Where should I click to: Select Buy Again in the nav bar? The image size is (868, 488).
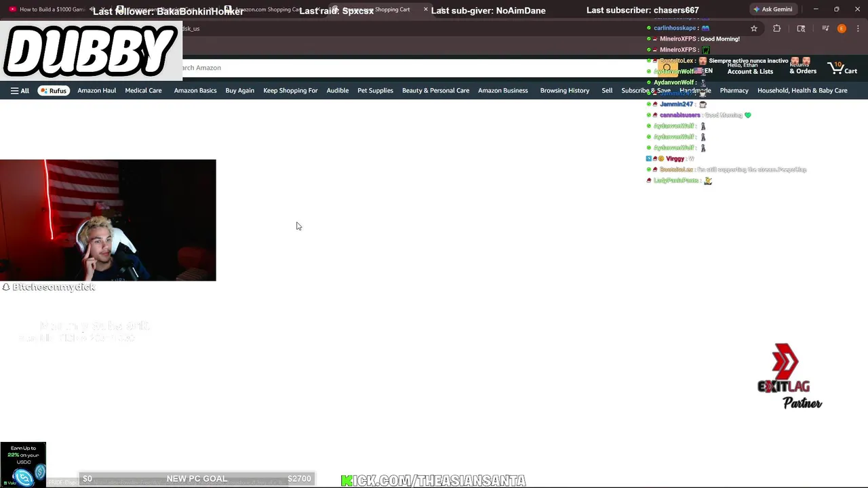(x=239, y=90)
